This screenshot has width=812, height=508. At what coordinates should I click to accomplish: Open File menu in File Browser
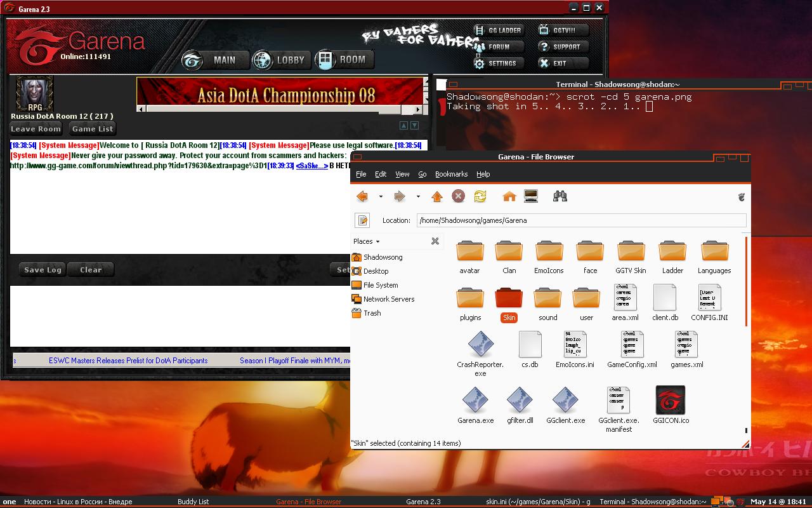tap(361, 174)
